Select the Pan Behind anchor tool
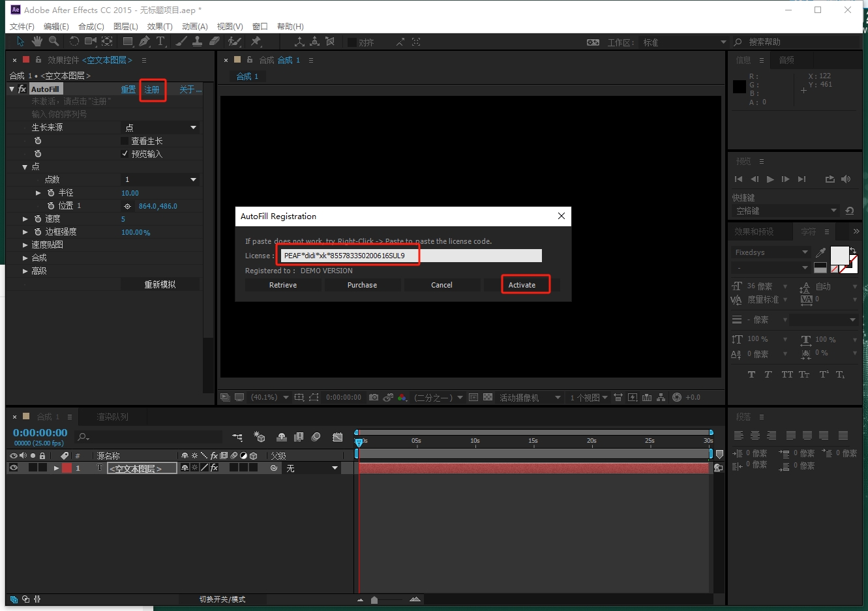Screen dimensions: 868x611 click(x=108, y=42)
